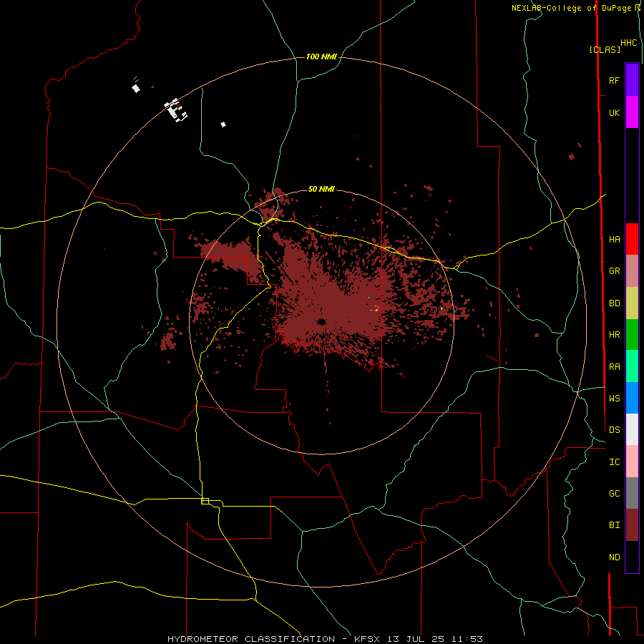This screenshot has height=644, width=644.
Task: Click the 100 NMI range ring label
Action: (321, 57)
